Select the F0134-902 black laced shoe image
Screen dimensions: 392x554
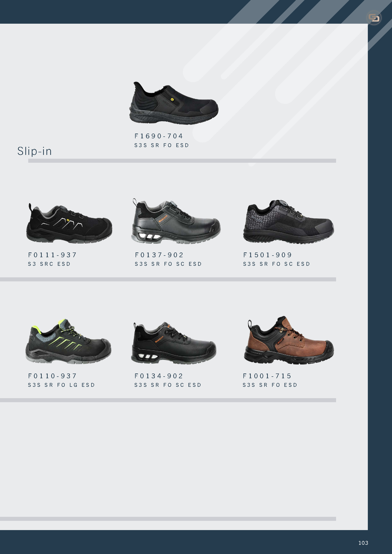(x=174, y=343)
